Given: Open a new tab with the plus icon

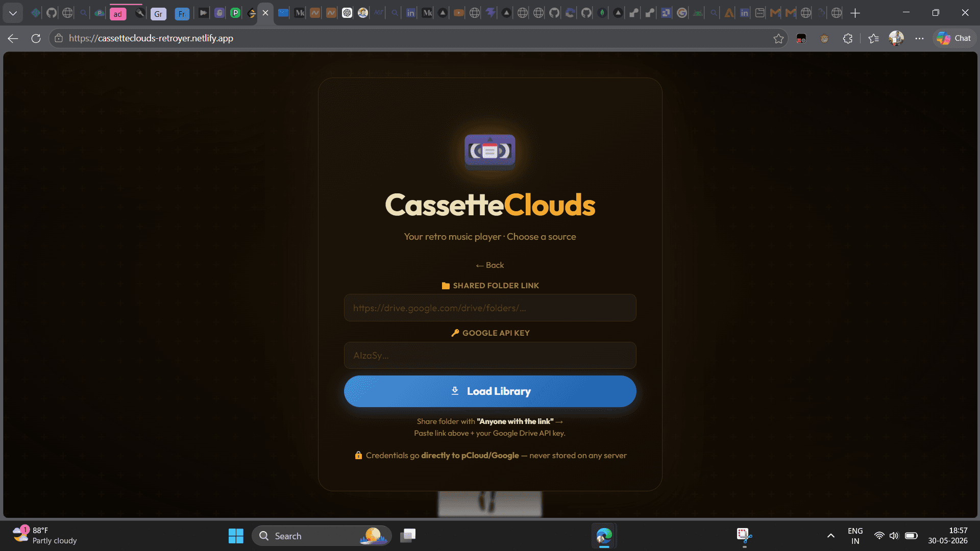Looking at the screenshot, I should point(855,13).
